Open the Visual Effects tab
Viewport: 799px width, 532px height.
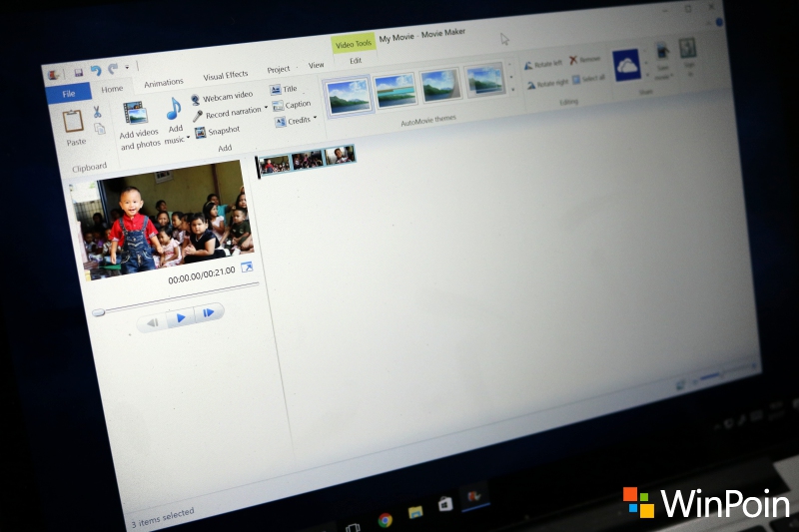[x=226, y=75]
